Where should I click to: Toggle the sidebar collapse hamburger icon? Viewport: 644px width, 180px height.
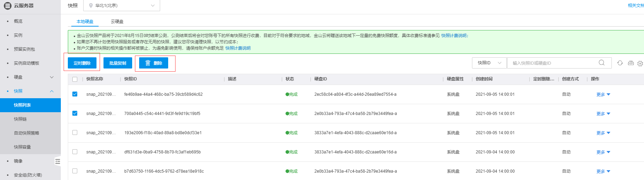tap(58, 161)
